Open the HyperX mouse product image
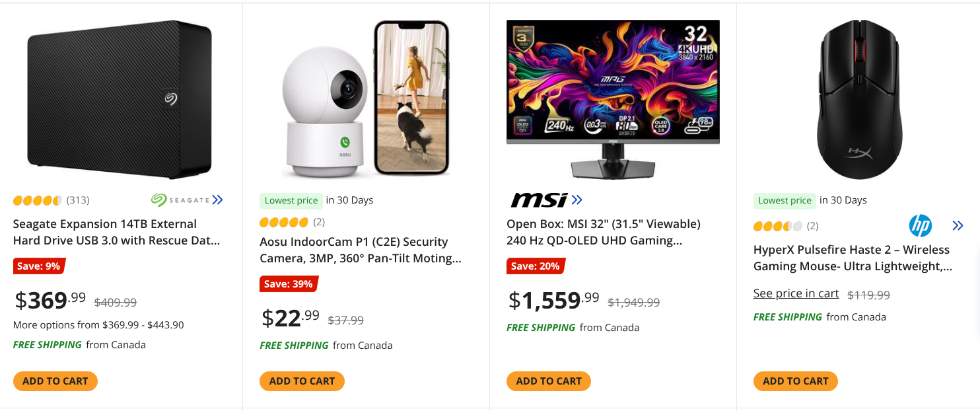Viewport: 980px width, 411px height. pos(859,99)
